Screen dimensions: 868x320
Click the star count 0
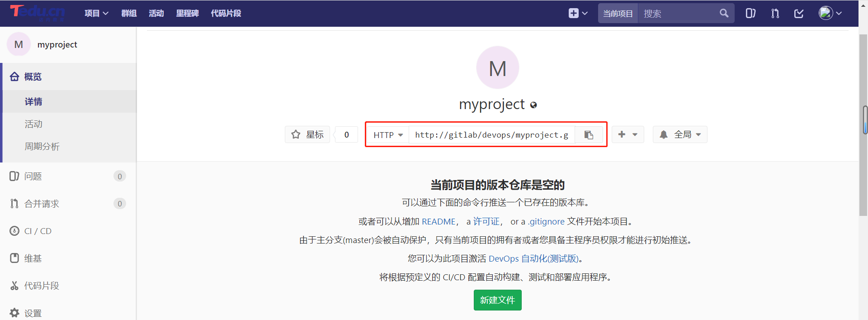pyautogui.click(x=346, y=134)
